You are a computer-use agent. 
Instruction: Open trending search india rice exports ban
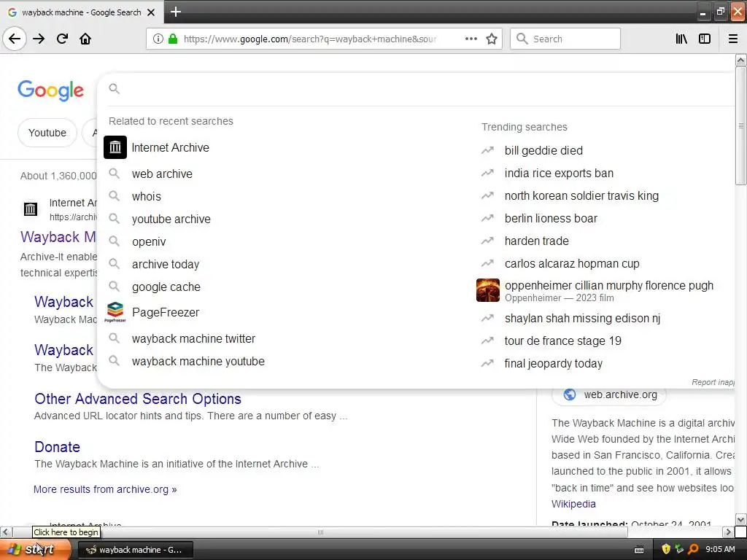pos(559,174)
